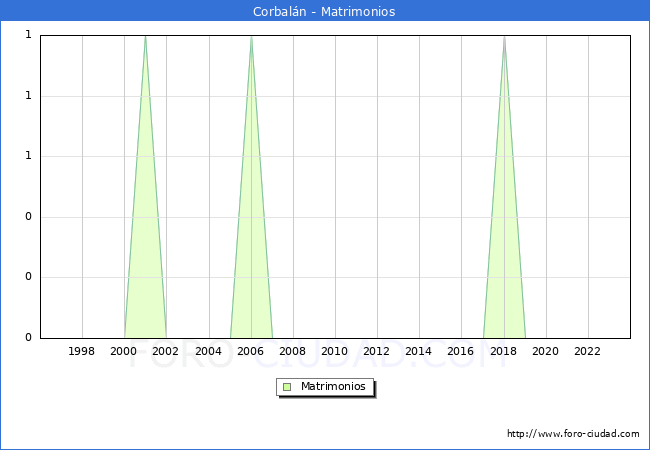
Task: Click the 2004 x-axis label
Action: pyautogui.click(x=208, y=351)
